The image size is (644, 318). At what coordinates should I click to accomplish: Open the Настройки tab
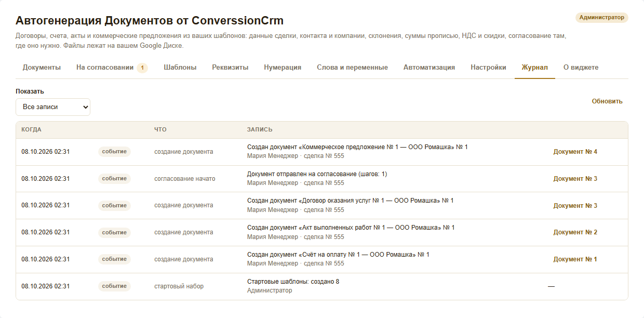pos(488,68)
